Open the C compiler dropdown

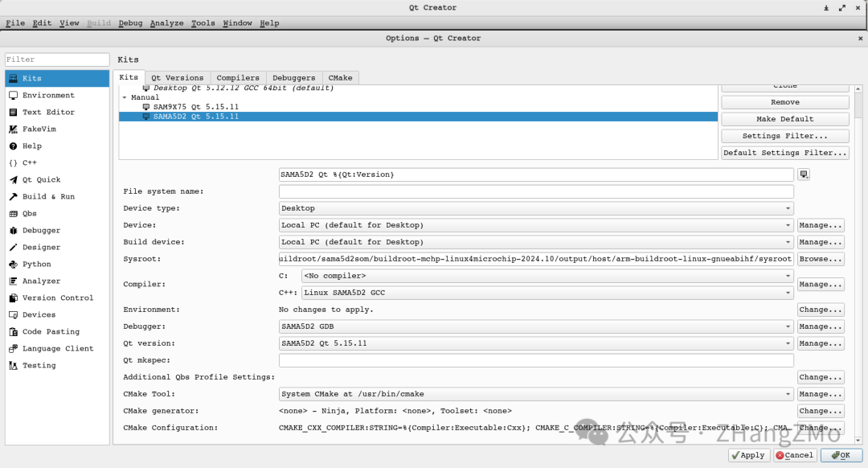(x=547, y=276)
